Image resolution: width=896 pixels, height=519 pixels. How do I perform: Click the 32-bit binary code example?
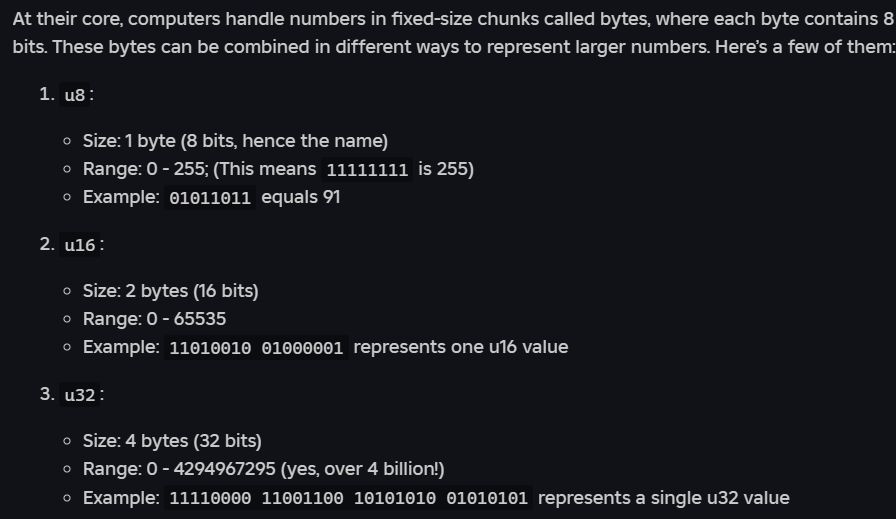pos(348,498)
